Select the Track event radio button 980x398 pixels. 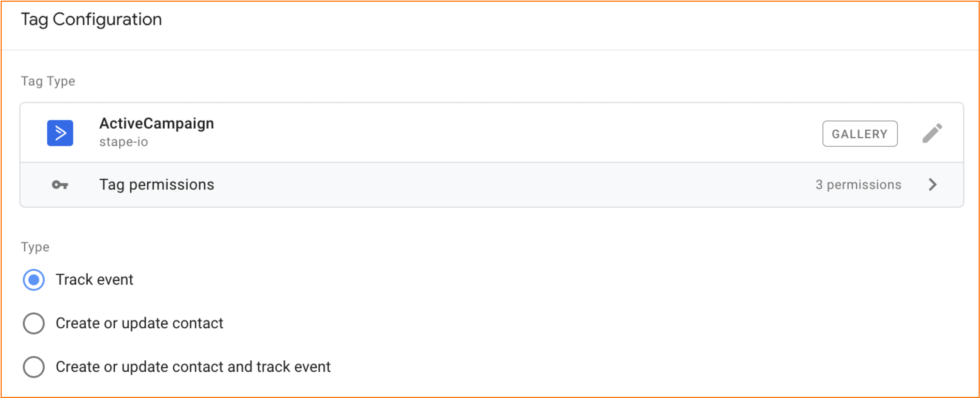click(x=34, y=280)
